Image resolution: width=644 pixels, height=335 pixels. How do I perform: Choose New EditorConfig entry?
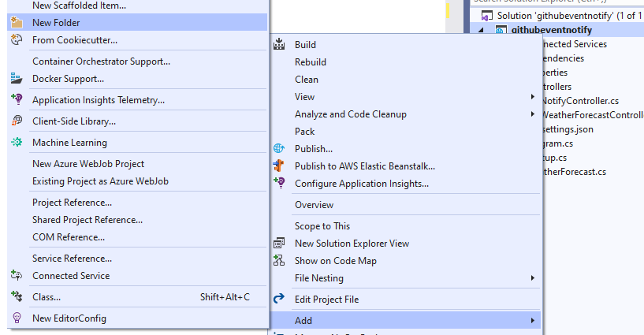click(137, 318)
